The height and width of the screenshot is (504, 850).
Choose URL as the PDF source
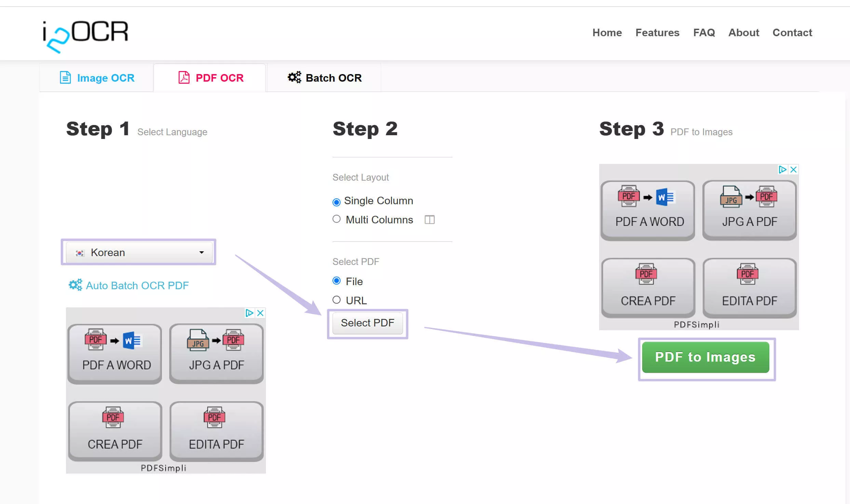tap(336, 300)
